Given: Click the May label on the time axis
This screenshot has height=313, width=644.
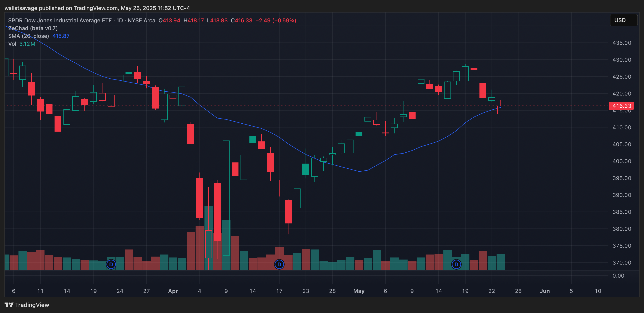Looking at the screenshot, I should click(359, 291).
